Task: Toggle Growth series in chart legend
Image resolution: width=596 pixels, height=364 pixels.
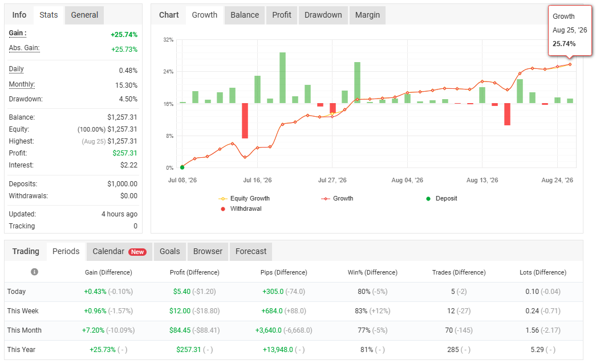Action: click(x=337, y=198)
